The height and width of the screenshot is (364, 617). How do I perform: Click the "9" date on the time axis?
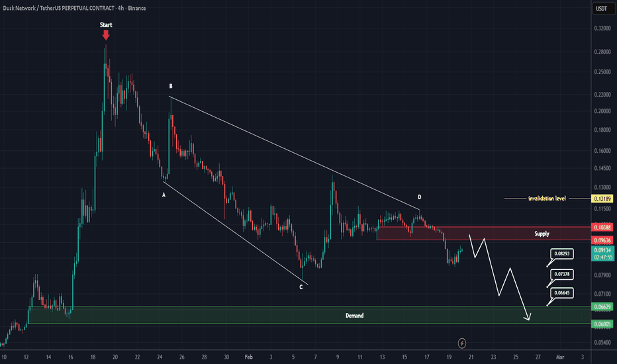338,357
